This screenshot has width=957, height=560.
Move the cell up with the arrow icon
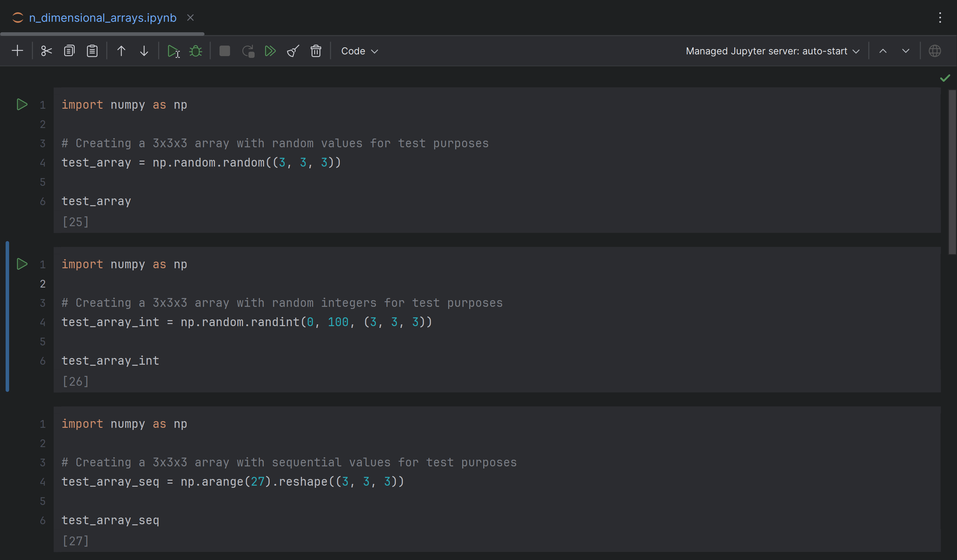tap(121, 51)
